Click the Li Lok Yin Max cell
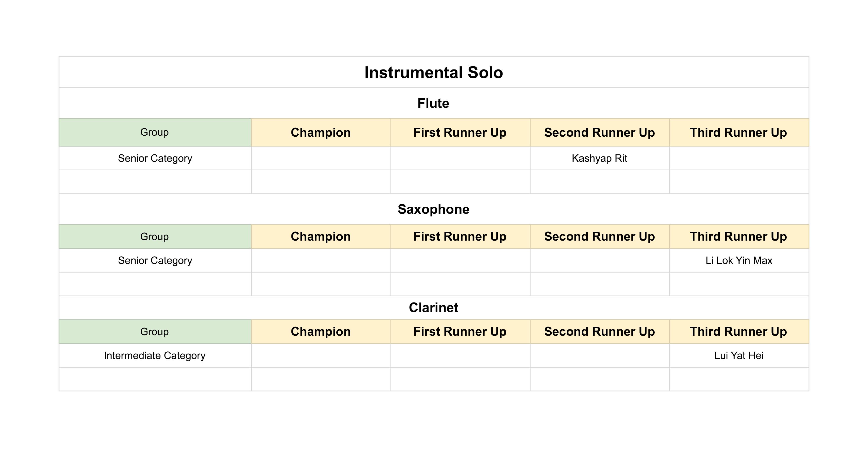This screenshot has width=868, height=449. tap(739, 261)
